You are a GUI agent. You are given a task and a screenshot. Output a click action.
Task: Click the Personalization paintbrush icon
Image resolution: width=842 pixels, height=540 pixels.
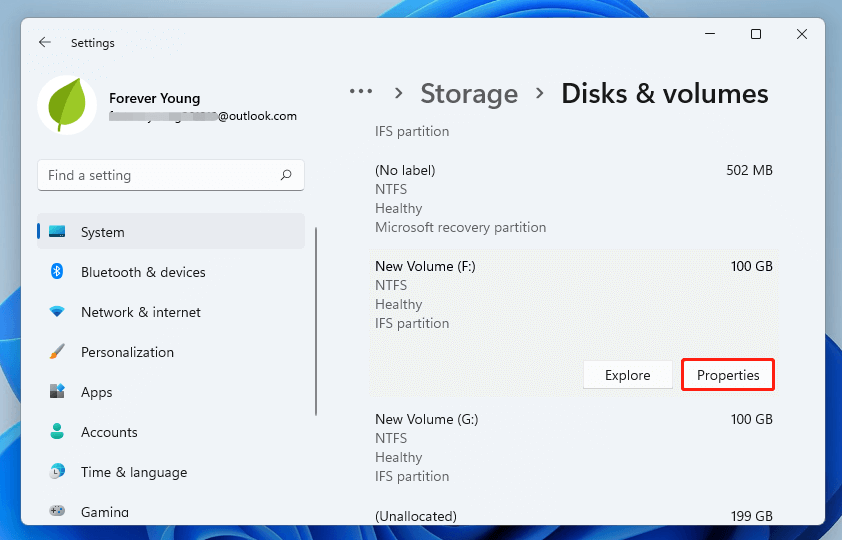[58, 352]
